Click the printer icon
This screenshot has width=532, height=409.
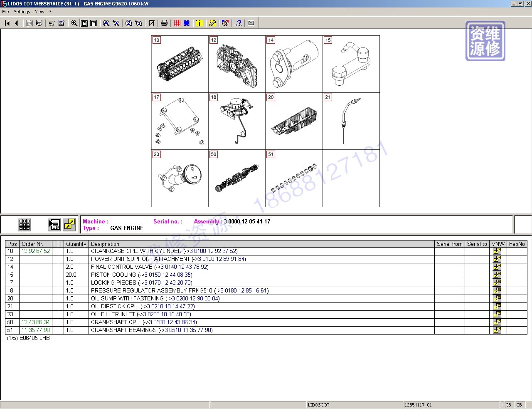pyautogui.click(x=164, y=23)
